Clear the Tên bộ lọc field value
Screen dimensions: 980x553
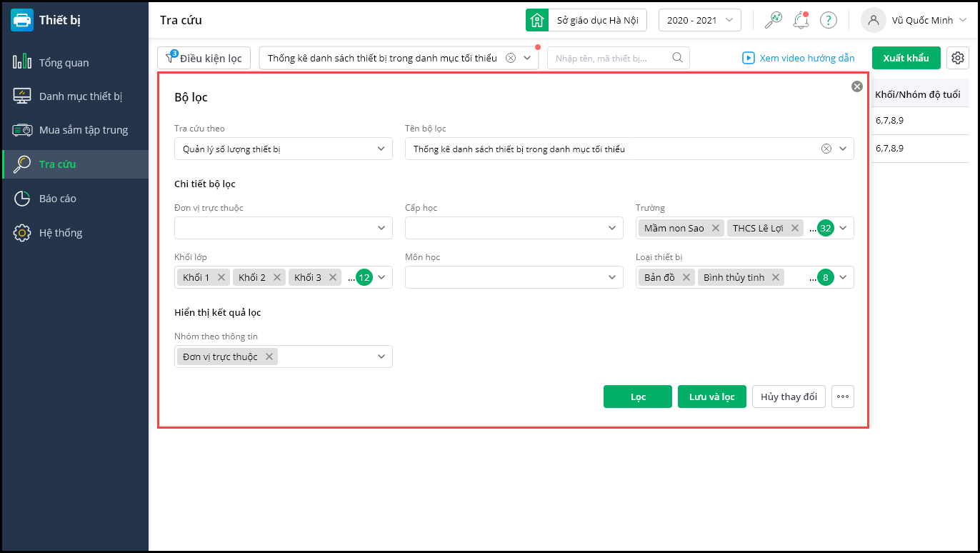coord(826,149)
